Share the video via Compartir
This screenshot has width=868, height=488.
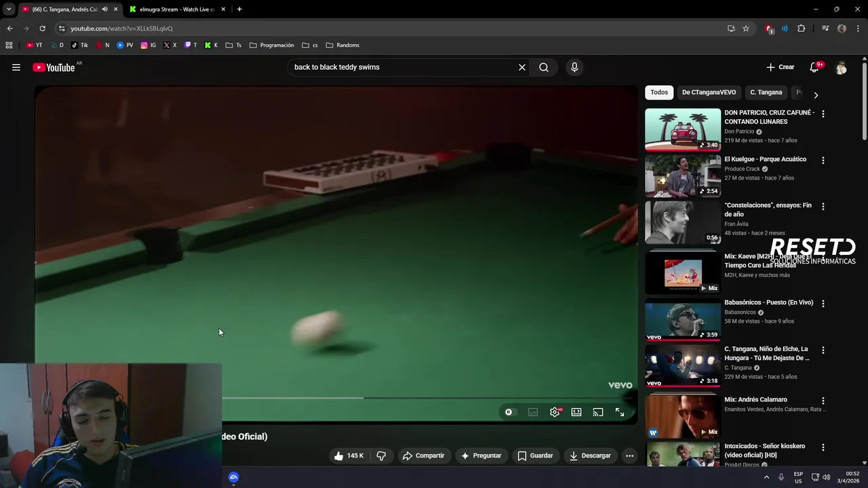423,455
